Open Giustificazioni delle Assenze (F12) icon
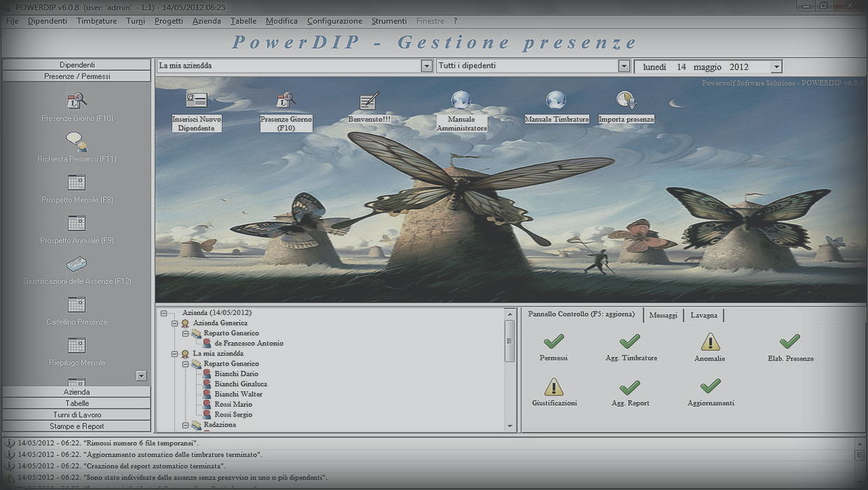 click(x=77, y=264)
